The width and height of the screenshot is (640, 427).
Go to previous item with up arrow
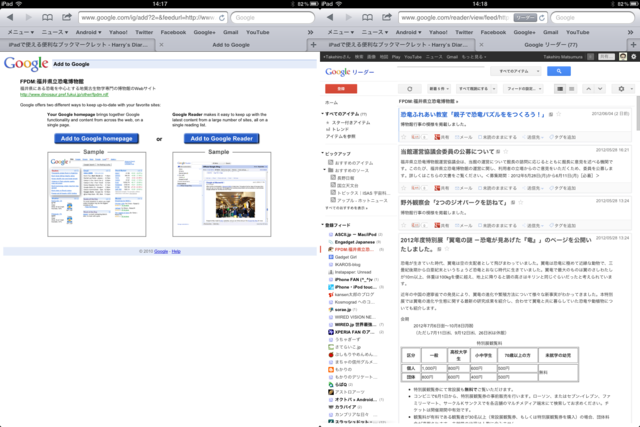588,89
